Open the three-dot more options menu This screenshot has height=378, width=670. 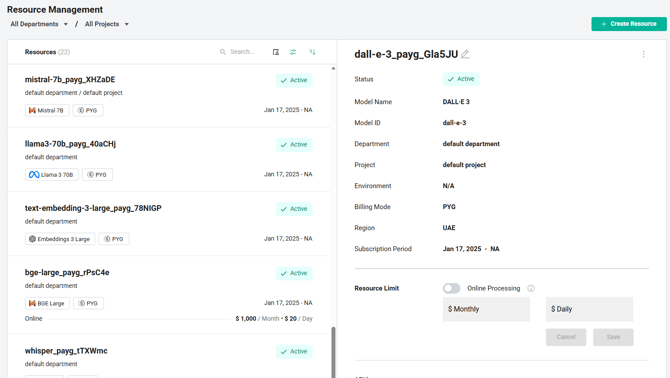coord(644,54)
